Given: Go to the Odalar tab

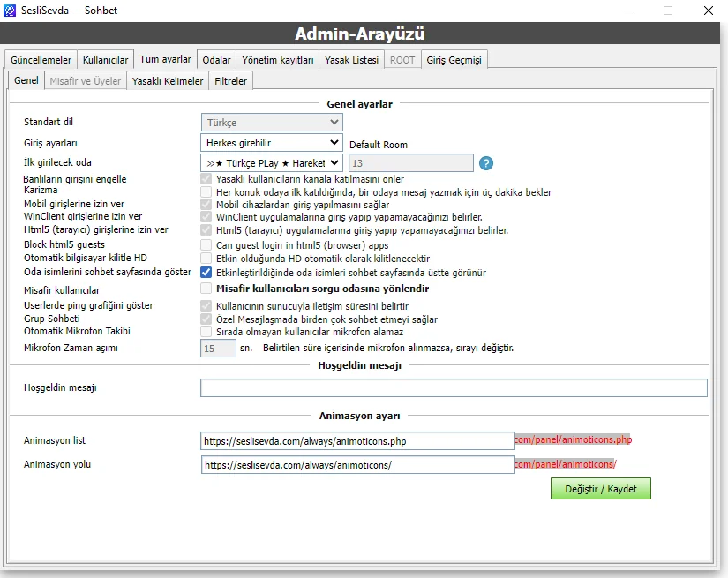Looking at the screenshot, I should click(x=216, y=60).
